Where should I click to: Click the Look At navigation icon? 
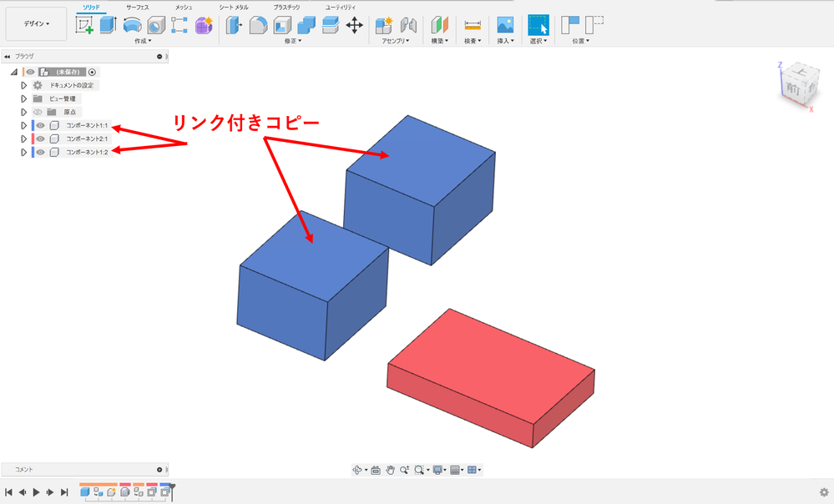coord(376,470)
